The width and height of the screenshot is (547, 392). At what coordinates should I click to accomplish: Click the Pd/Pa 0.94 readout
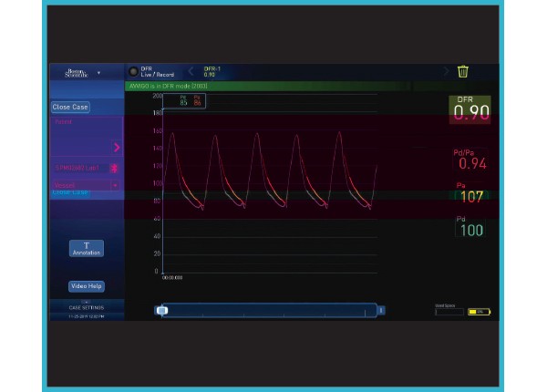click(471, 160)
